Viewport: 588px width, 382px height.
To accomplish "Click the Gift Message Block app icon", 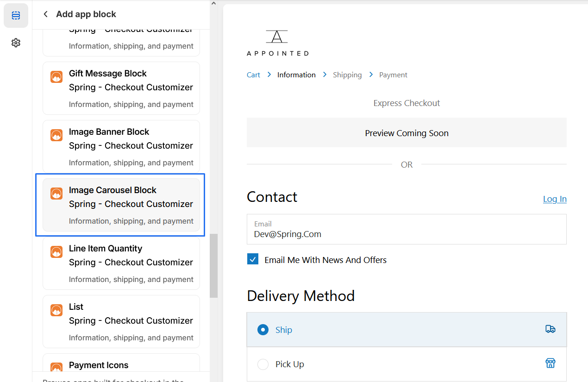I will 56,77.
